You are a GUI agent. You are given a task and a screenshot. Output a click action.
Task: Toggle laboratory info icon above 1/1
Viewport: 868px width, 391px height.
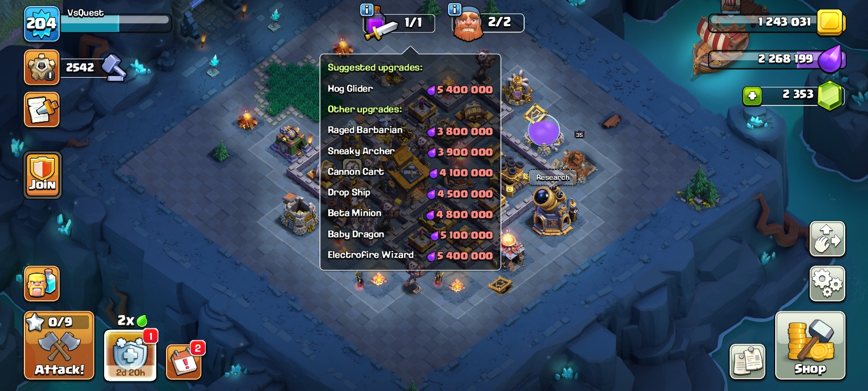click(367, 9)
